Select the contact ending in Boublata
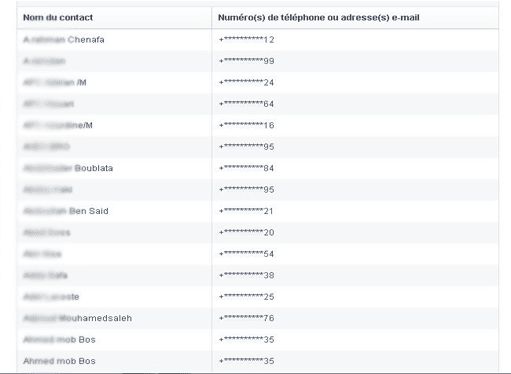 [68, 168]
